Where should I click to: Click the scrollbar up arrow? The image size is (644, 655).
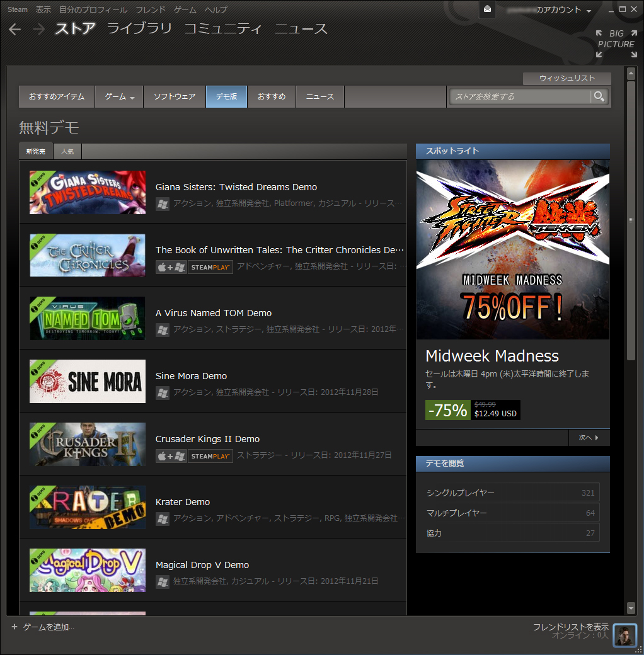tap(631, 74)
